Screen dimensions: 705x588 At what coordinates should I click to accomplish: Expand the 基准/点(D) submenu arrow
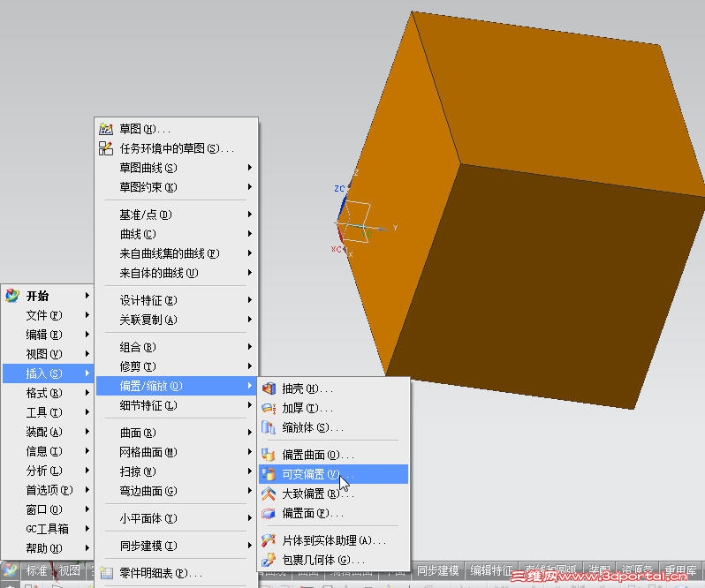coord(249,215)
